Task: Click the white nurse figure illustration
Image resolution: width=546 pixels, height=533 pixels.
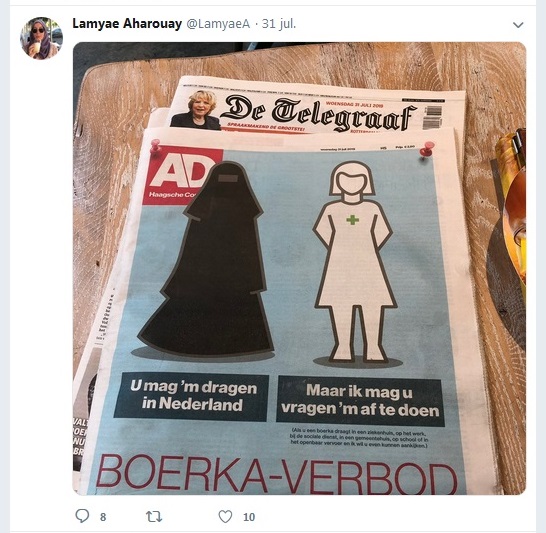Action: point(355,261)
